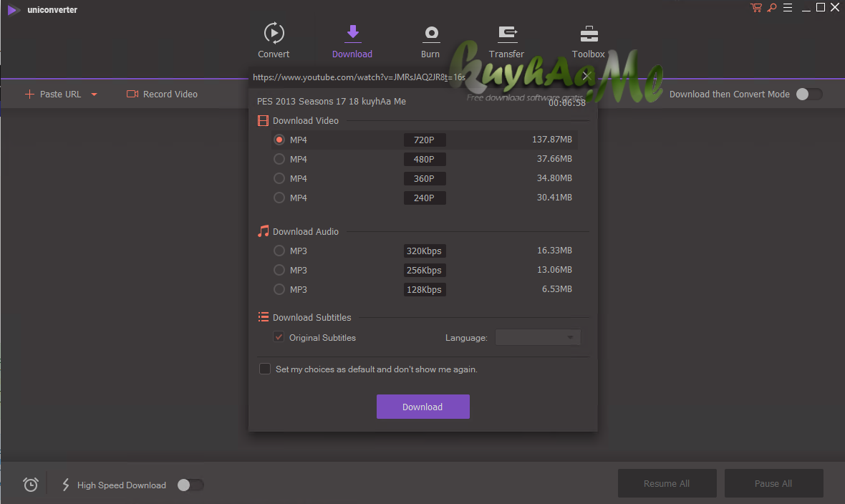Uncheck Original Subtitles checkbox
This screenshot has width=845, height=504.
[x=279, y=337]
